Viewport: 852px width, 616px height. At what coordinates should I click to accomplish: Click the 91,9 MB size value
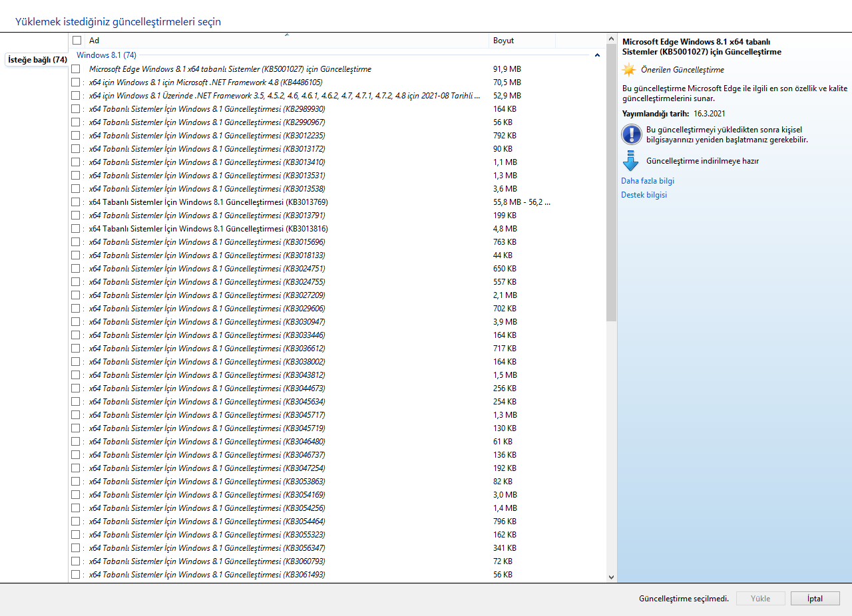pos(507,69)
